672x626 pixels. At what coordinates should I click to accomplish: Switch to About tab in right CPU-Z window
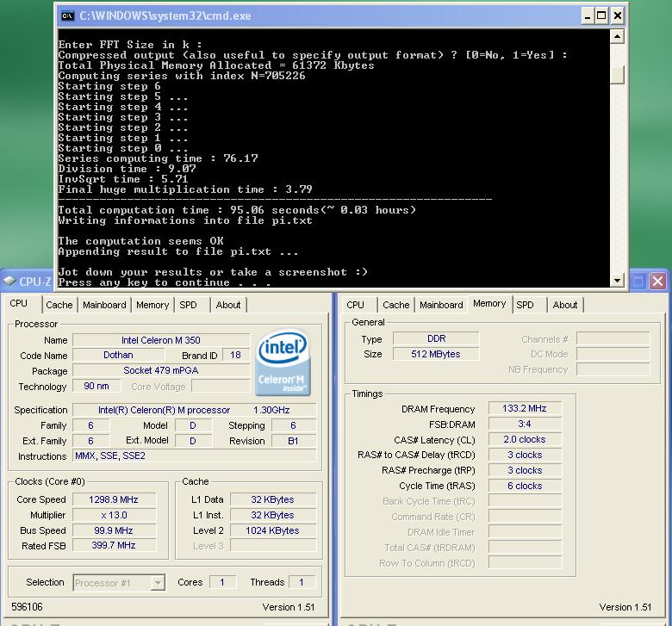coord(565,305)
